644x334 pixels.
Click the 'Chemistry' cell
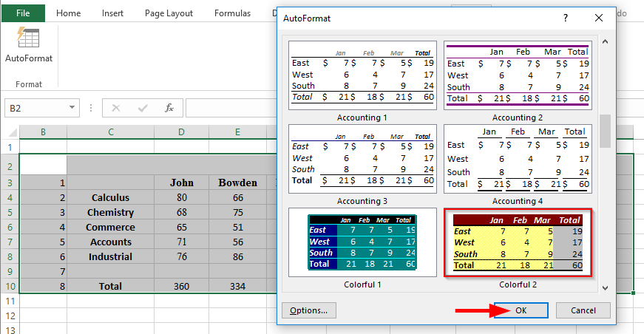pyautogui.click(x=110, y=212)
